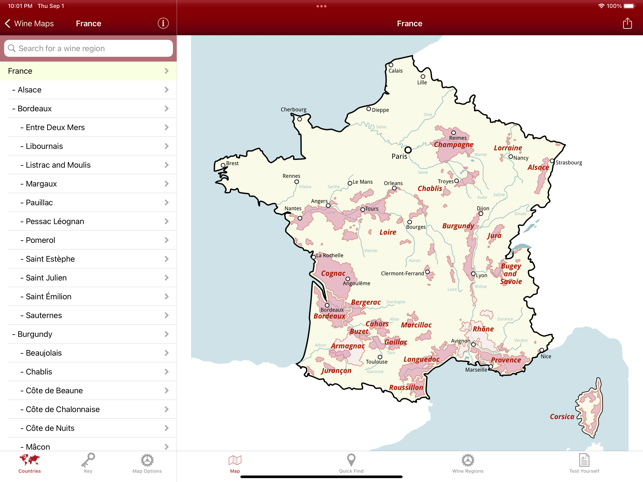Viewport: 643px width, 482px height.
Task: Open the Key tab icon
Action: (x=88, y=462)
